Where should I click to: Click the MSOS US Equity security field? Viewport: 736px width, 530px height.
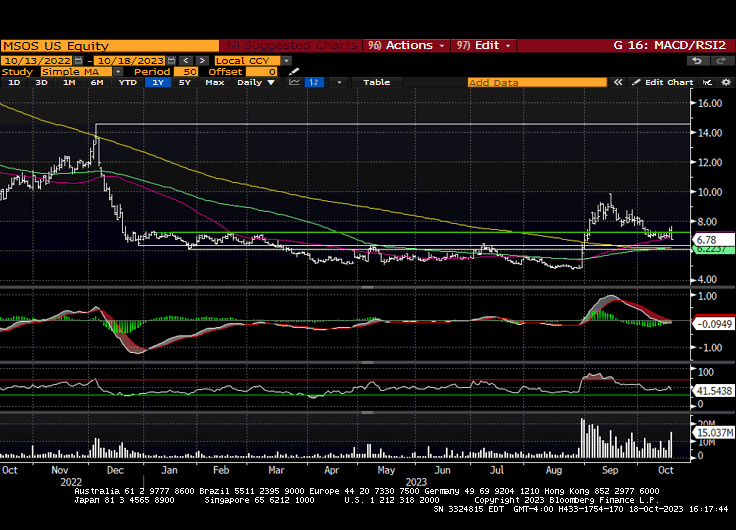click(110, 46)
